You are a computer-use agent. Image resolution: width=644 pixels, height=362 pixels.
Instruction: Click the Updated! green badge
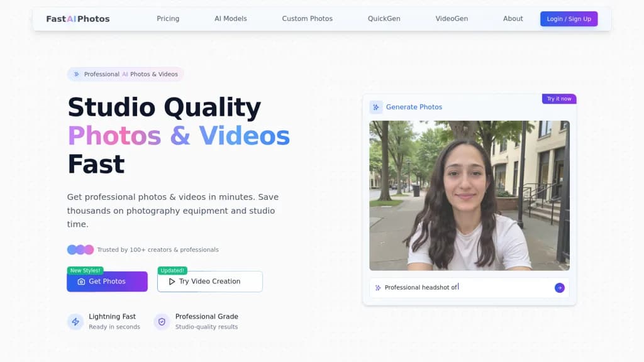click(x=172, y=270)
